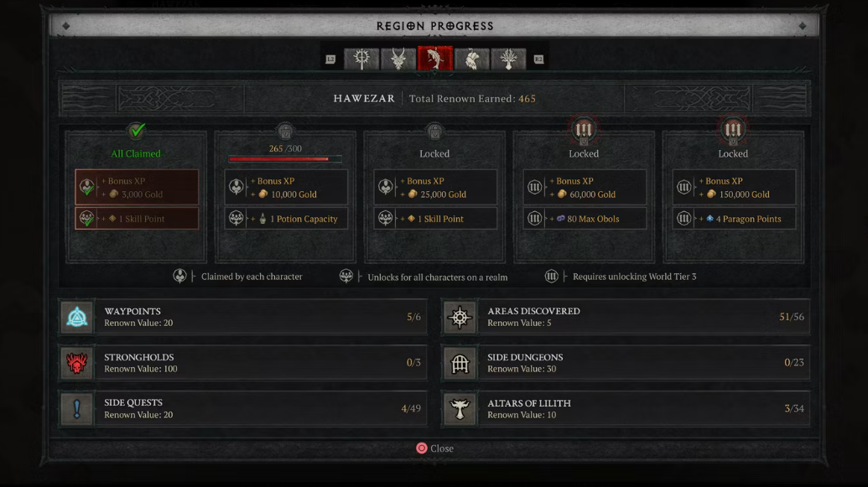This screenshot has height=487, width=868.
Task: Open the raven-shaped region tab
Action: tap(471, 59)
